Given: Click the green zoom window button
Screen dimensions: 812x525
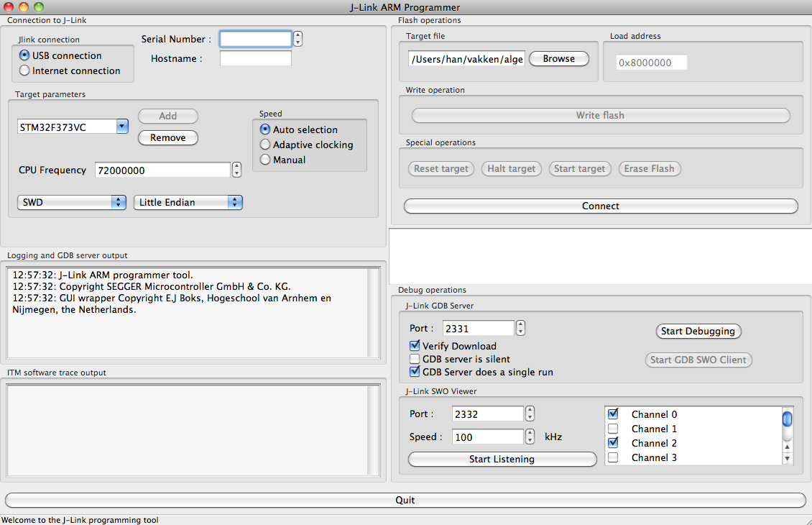Looking at the screenshot, I should (39, 6).
